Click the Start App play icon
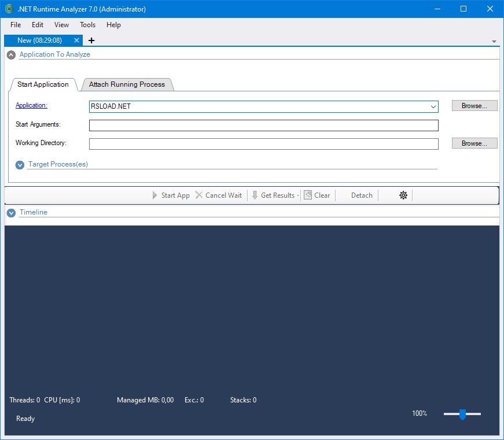This screenshot has width=504, height=440. pyautogui.click(x=154, y=195)
